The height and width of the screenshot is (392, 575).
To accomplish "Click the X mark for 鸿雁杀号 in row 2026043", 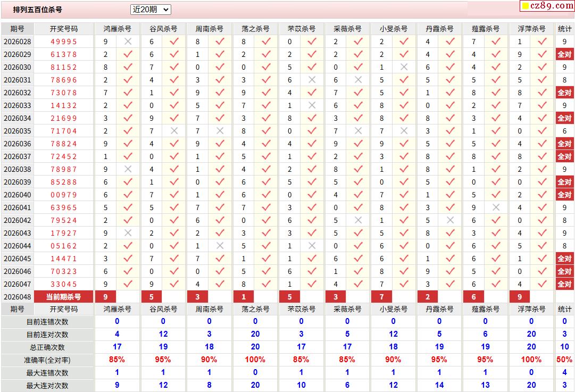I will click(x=128, y=233).
